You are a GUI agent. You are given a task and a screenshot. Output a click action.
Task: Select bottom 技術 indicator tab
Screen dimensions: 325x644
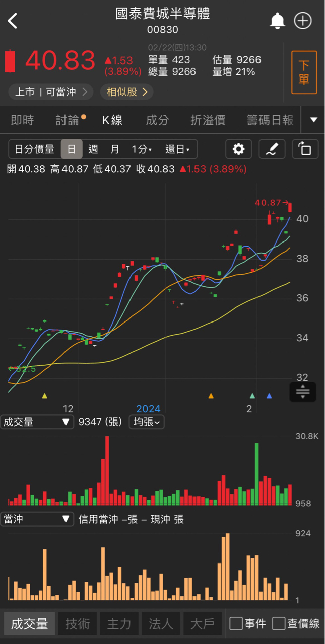coord(78,624)
